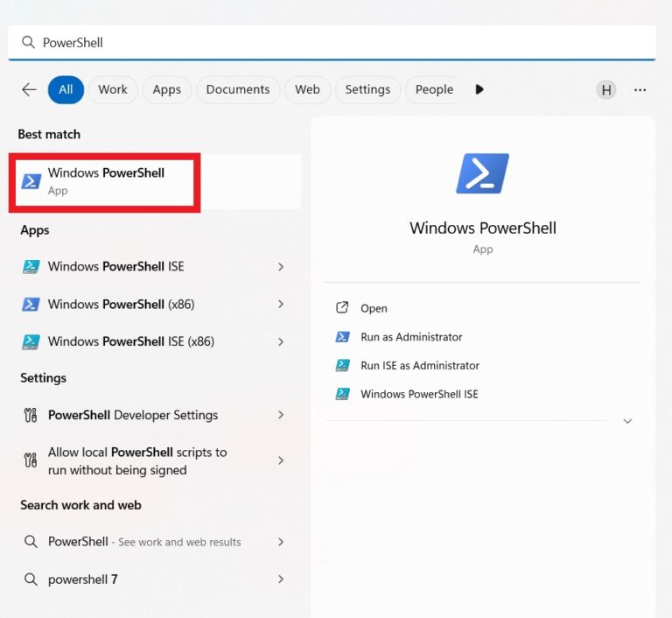Click search icon beside powershell 7 suggestion

[x=31, y=579]
